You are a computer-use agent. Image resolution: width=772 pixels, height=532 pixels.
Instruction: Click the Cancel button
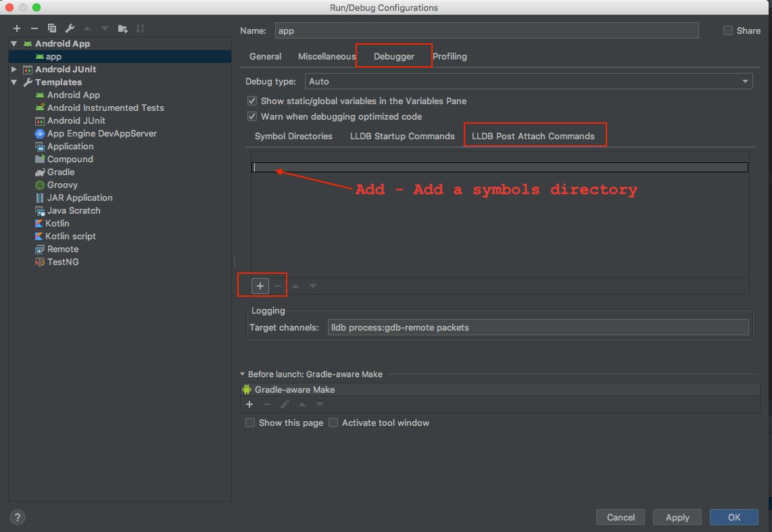click(x=621, y=517)
